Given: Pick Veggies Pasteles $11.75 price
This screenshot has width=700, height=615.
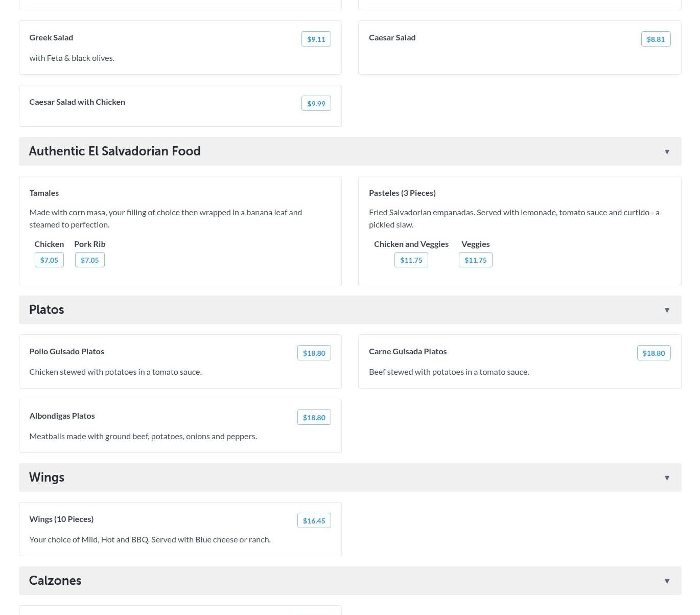Looking at the screenshot, I should 475,260.
